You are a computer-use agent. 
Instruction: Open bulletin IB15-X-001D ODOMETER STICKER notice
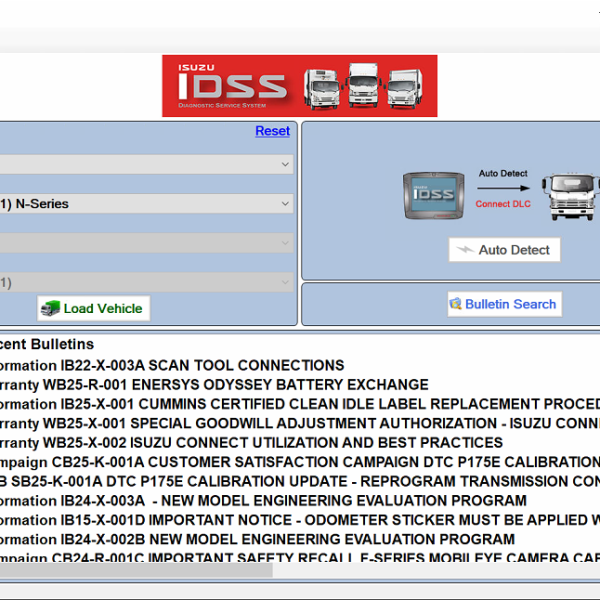click(x=300, y=520)
